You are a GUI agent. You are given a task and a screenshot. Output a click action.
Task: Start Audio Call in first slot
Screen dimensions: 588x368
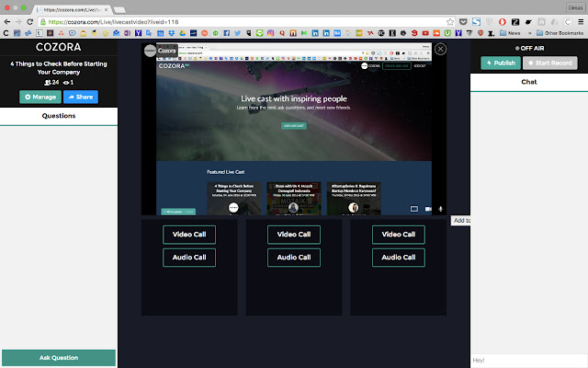(189, 258)
